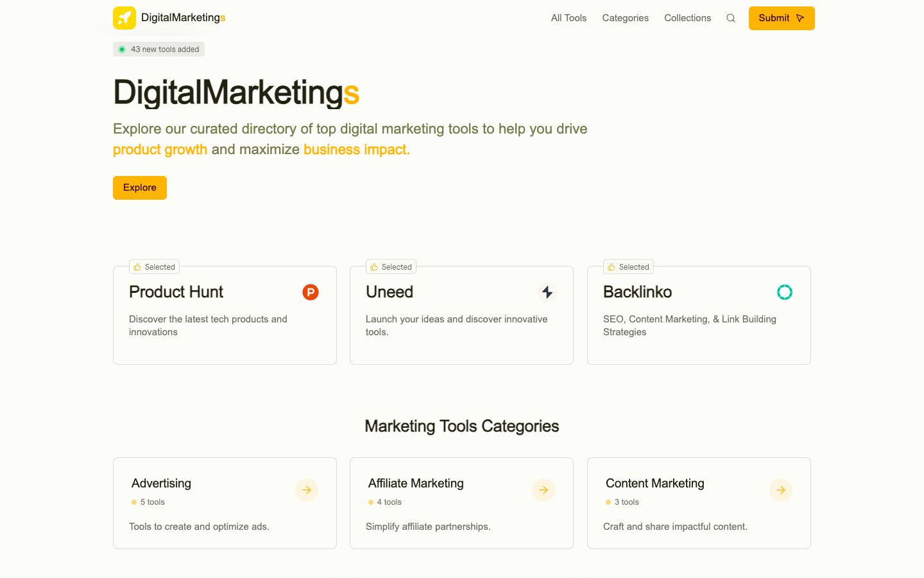
Task: Click "product growth" highlighted text
Action: click(160, 150)
